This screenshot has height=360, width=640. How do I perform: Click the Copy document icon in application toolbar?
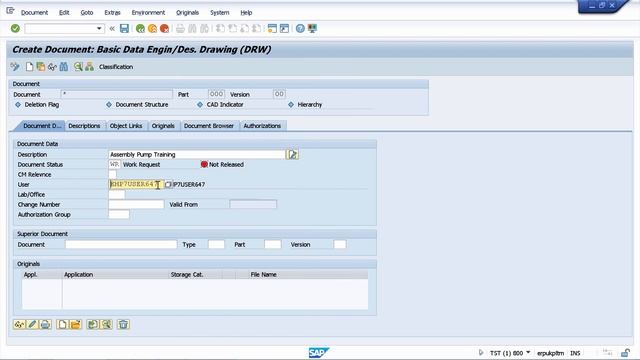point(40,67)
